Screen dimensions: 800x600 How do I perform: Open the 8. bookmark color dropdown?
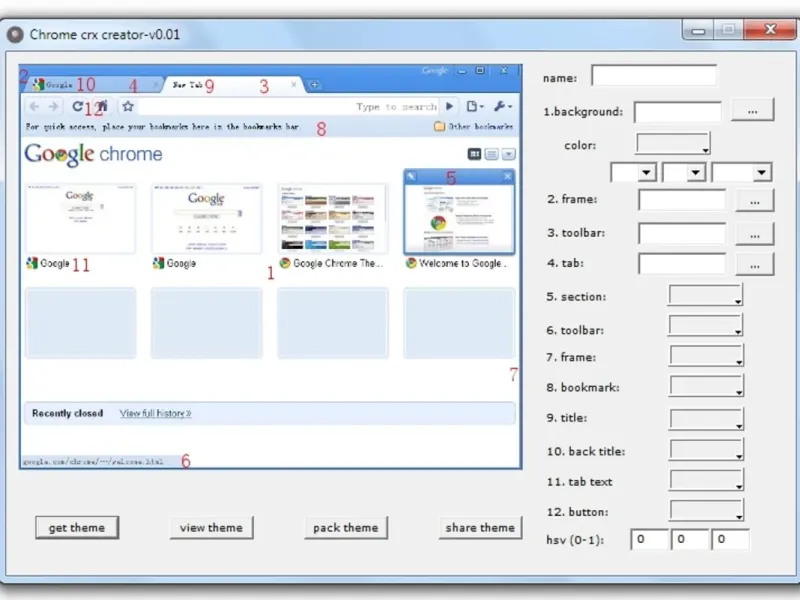pyautogui.click(x=706, y=386)
